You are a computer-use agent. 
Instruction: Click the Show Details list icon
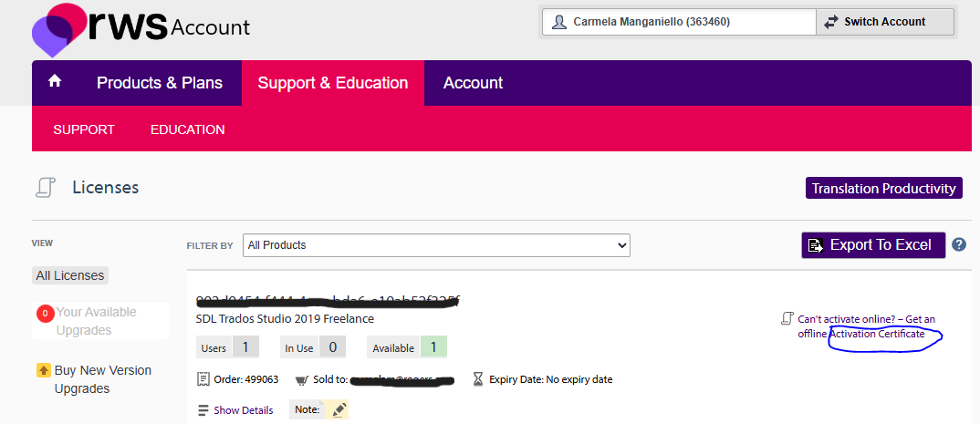point(203,410)
